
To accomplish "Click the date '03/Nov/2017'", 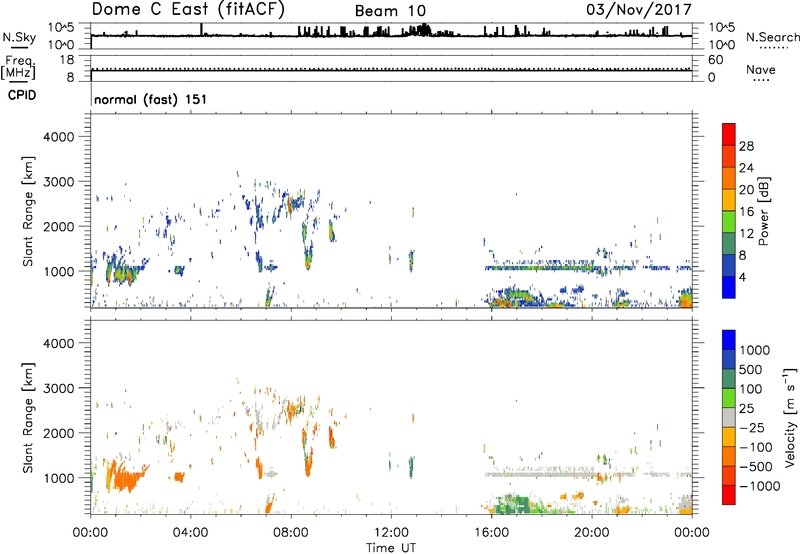I will pos(639,10).
